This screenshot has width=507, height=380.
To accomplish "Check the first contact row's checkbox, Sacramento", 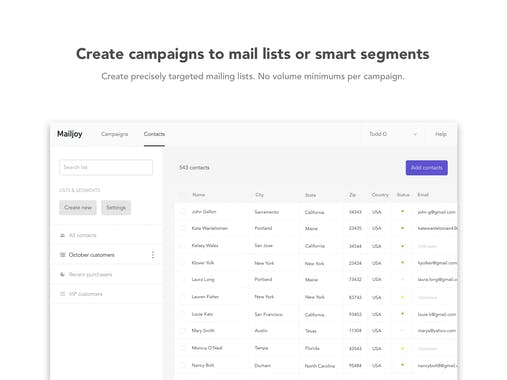I will pos(182,212).
